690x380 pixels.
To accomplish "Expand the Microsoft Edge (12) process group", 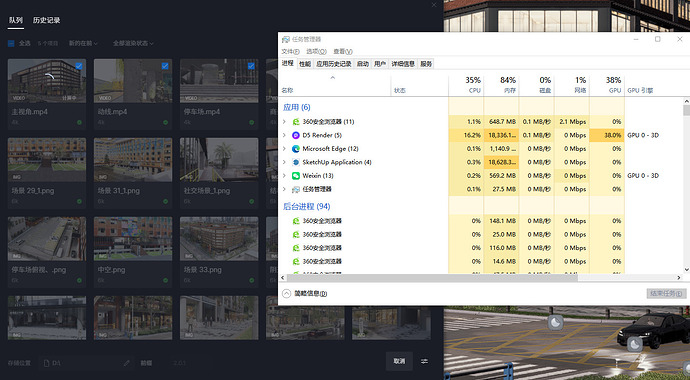I will (x=284, y=149).
